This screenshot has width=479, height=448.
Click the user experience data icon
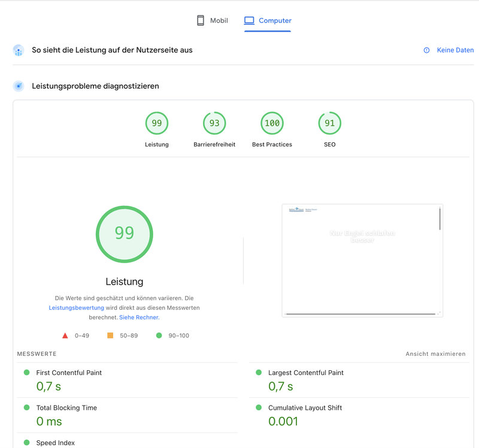19,51
